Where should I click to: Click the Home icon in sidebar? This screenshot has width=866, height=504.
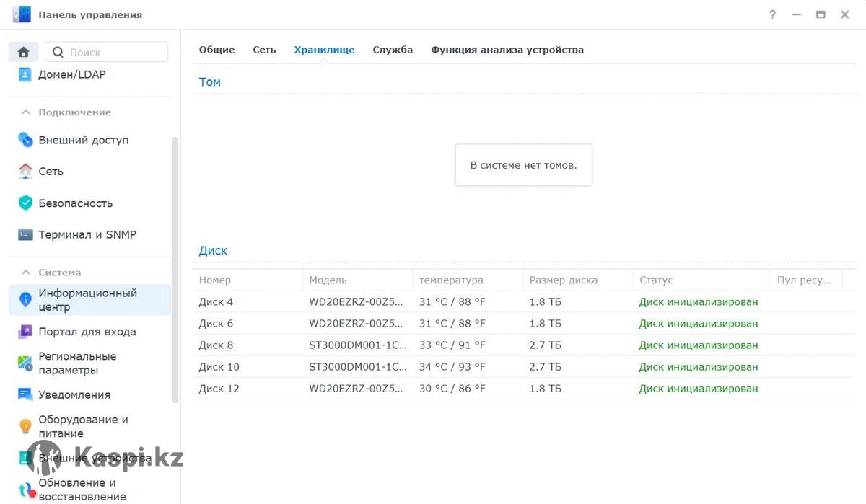(x=23, y=52)
